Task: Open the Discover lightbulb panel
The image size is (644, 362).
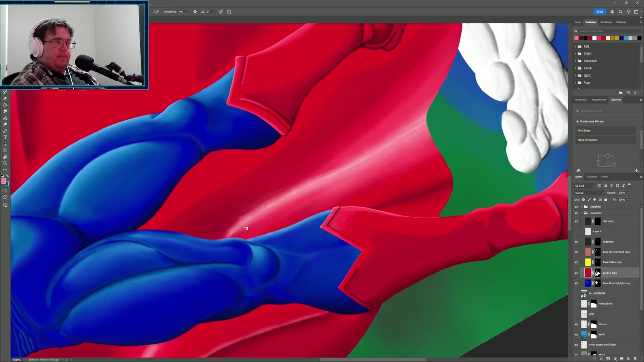Action: click(x=628, y=12)
